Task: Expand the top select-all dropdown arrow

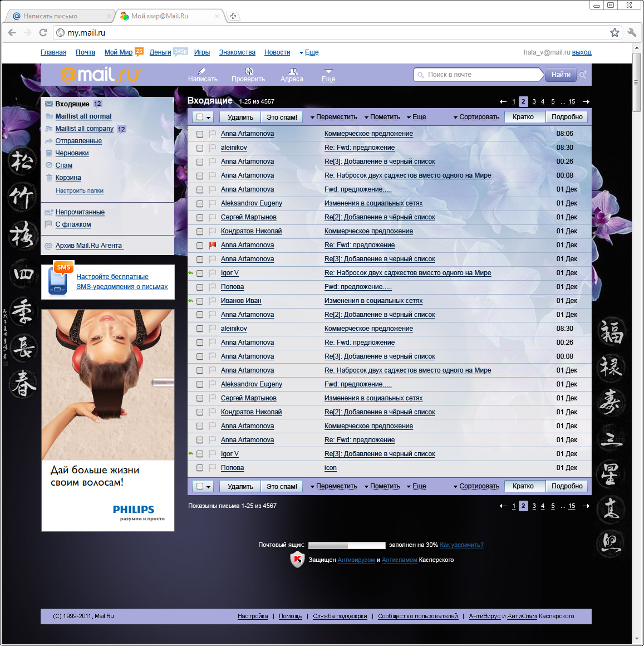Action: 209,118
